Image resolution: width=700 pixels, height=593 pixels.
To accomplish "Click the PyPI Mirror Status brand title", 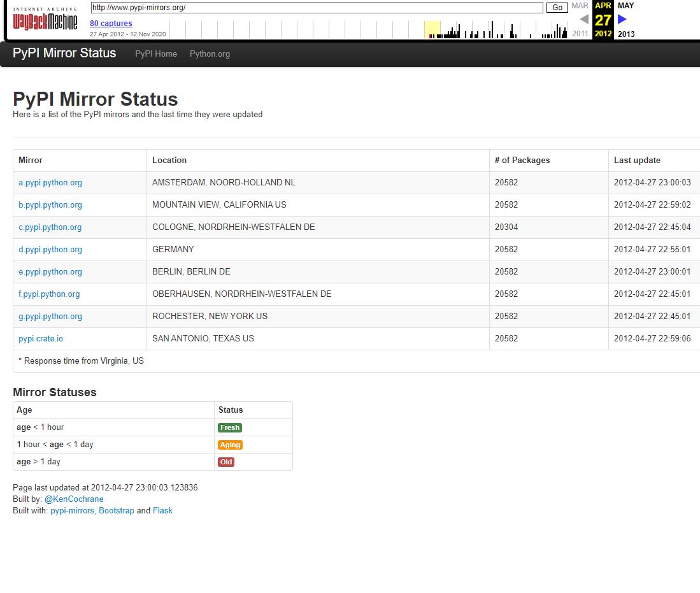I will (x=64, y=53).
